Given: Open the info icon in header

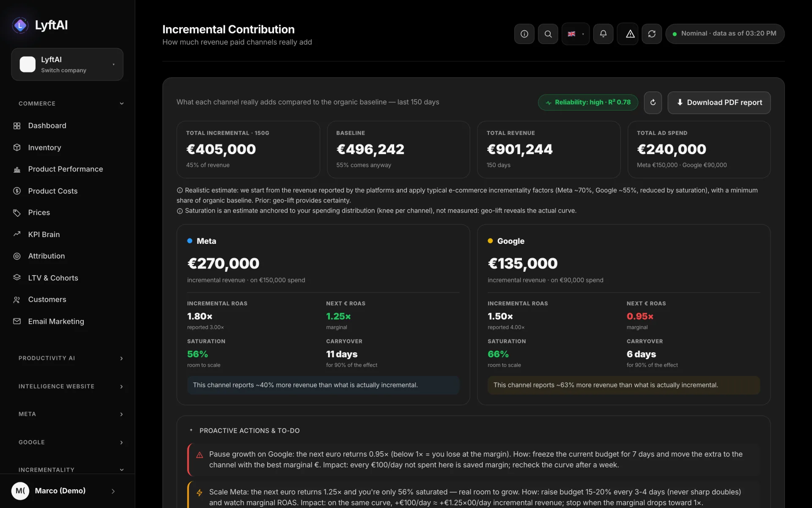Looking at the screenshot, I should pos(524,34).
